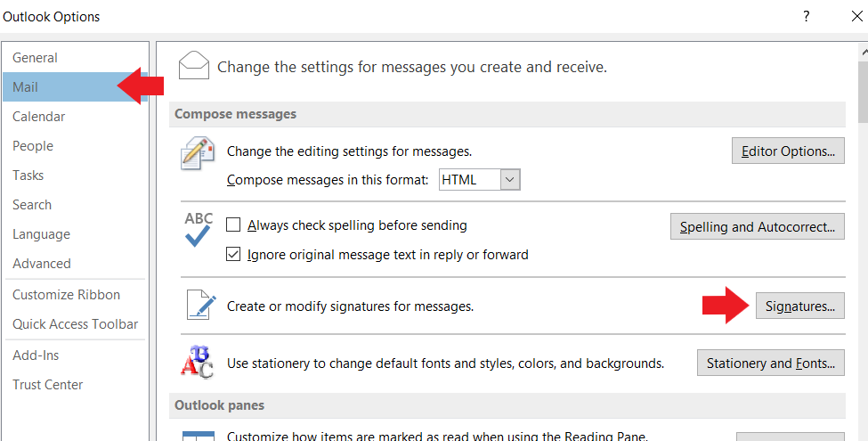Click the text 'Create or modify signatures for messages.'
The image size is (868, 441).
(x=351, y=306)
